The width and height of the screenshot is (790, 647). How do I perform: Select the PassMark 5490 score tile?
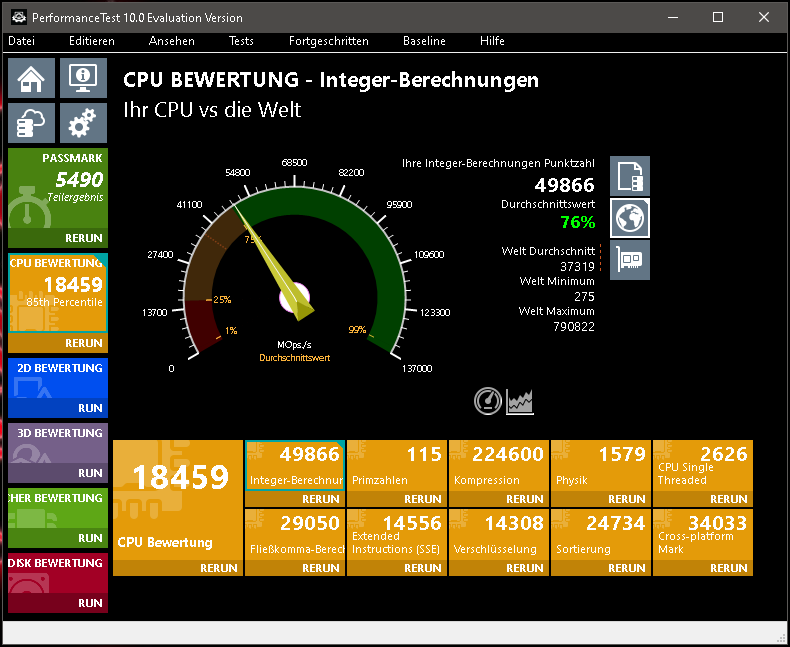tap(58, 188)
